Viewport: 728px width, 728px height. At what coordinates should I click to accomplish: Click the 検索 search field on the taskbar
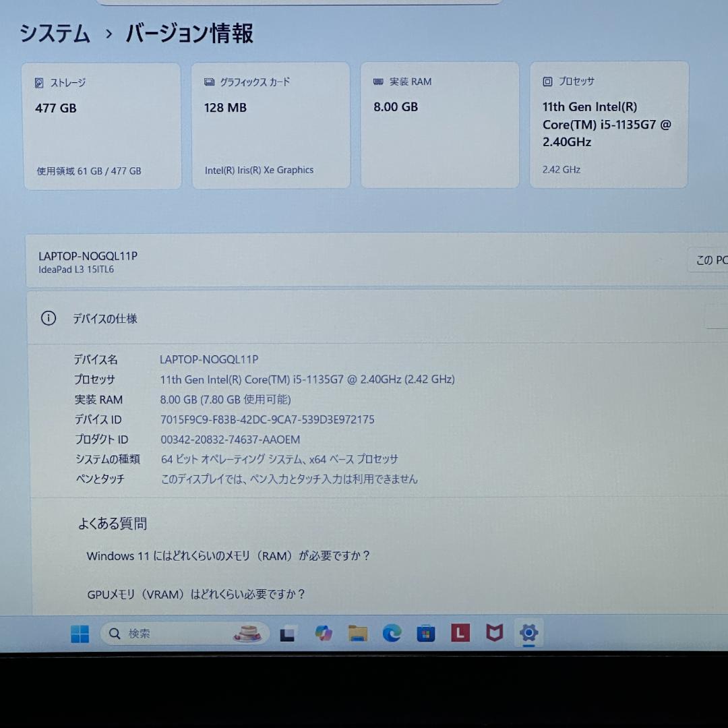(169, 633)
